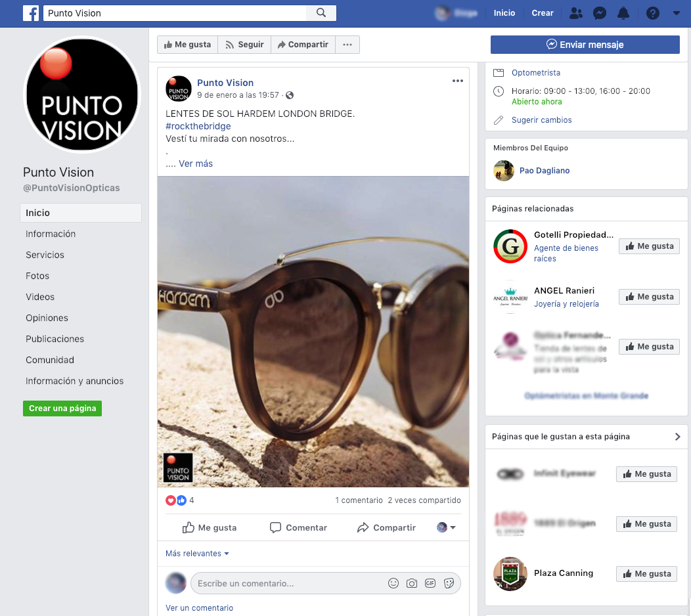691x616 pixels.
Task: Click the #rockthebridge hashtag
Action: pos(198,126)
